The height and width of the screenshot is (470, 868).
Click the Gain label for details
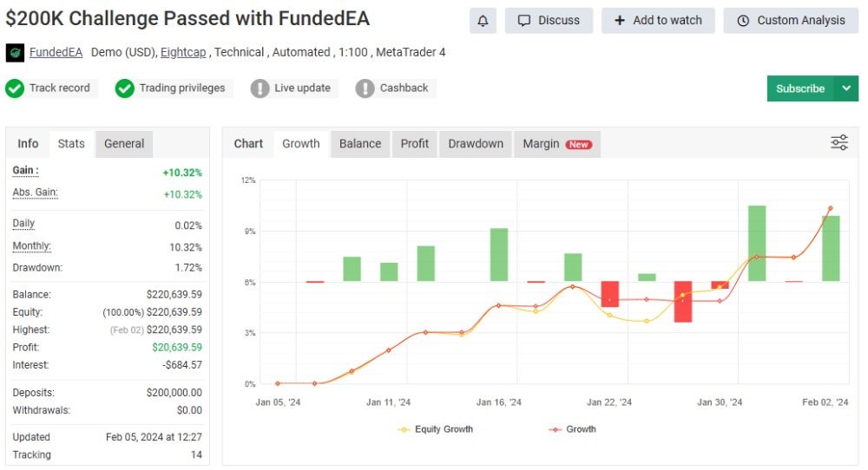[x=25, y=171]
